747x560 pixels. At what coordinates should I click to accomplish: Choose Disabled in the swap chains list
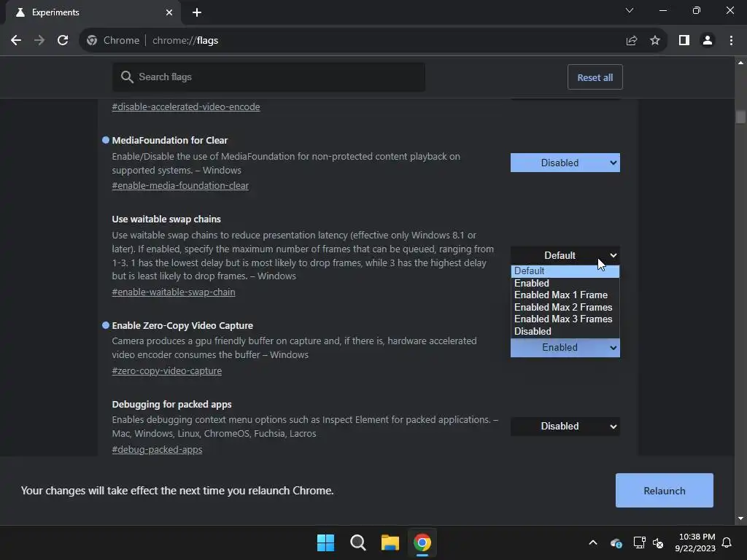tap(565, 332)
